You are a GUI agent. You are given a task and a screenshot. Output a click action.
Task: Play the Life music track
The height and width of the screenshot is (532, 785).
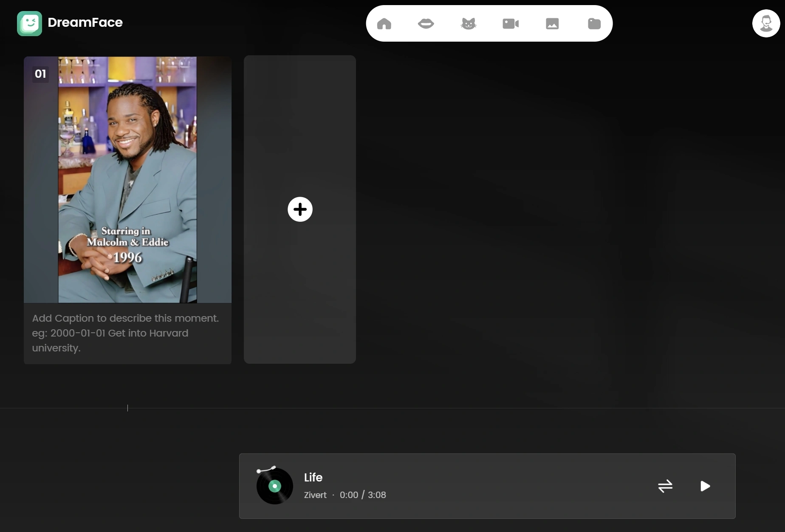(x=705, y=486)
